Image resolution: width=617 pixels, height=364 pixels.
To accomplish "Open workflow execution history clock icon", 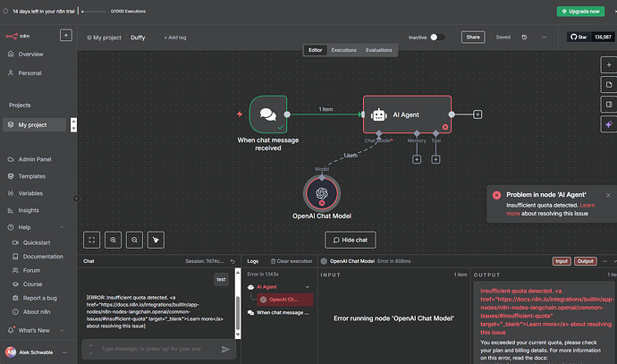I will pos(523,38).
